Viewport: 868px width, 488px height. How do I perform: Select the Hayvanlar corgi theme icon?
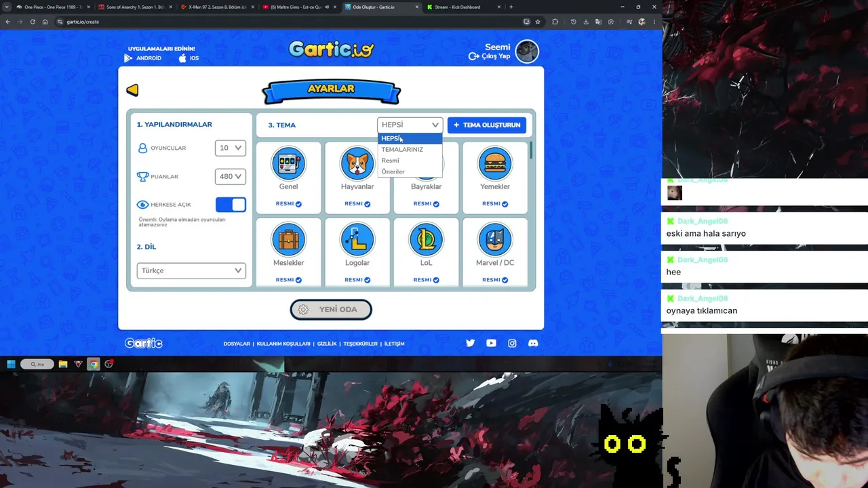pyautogui.click(x=357, y=163)
